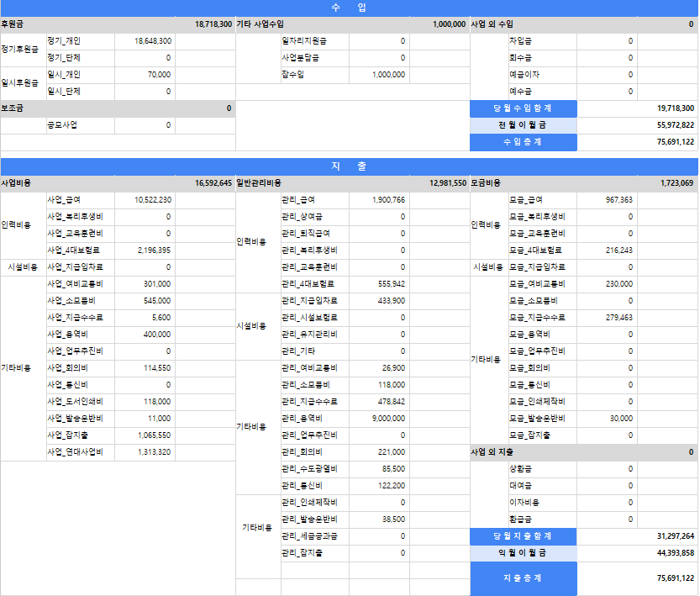Click the 지출 section header bar
This screenshot has width=700, height=596.
(349, 166)
